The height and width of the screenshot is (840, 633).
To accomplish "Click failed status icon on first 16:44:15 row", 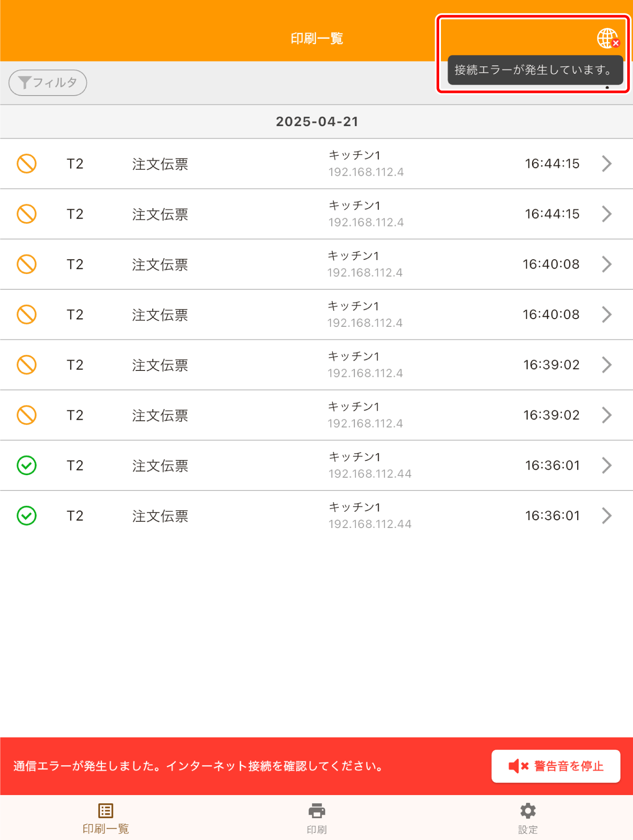I will (x=27, y=164).
